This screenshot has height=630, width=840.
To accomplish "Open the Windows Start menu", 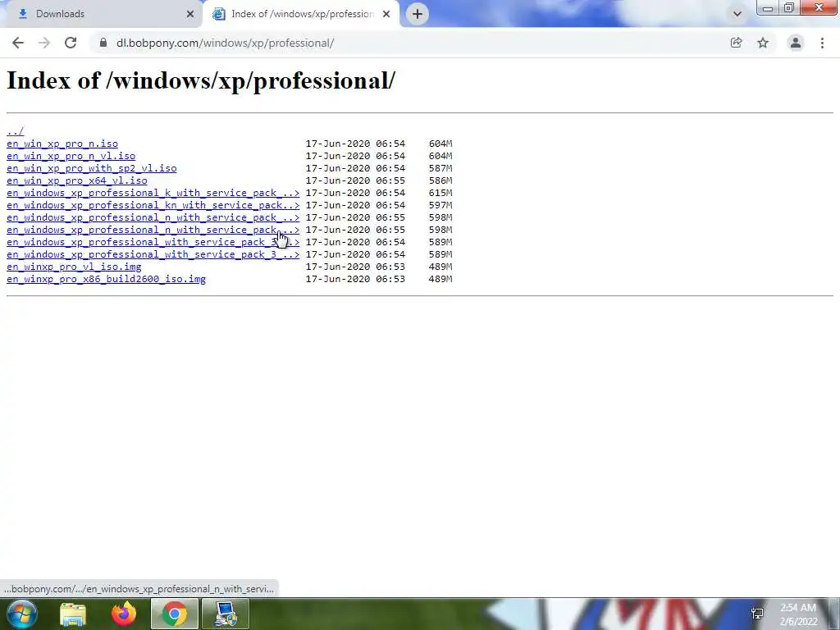I will click(22, 614).
